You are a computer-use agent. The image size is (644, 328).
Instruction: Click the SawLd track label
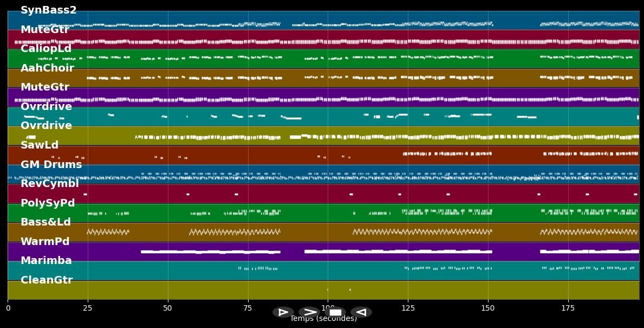pyautogui.click(x=40, y=145)
